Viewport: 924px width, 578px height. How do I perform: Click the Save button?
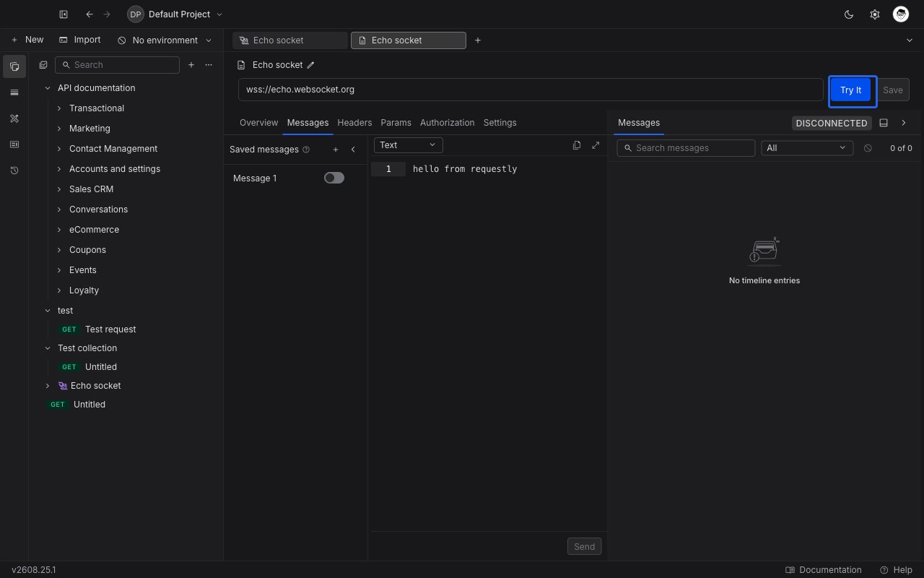click(893, 90)
